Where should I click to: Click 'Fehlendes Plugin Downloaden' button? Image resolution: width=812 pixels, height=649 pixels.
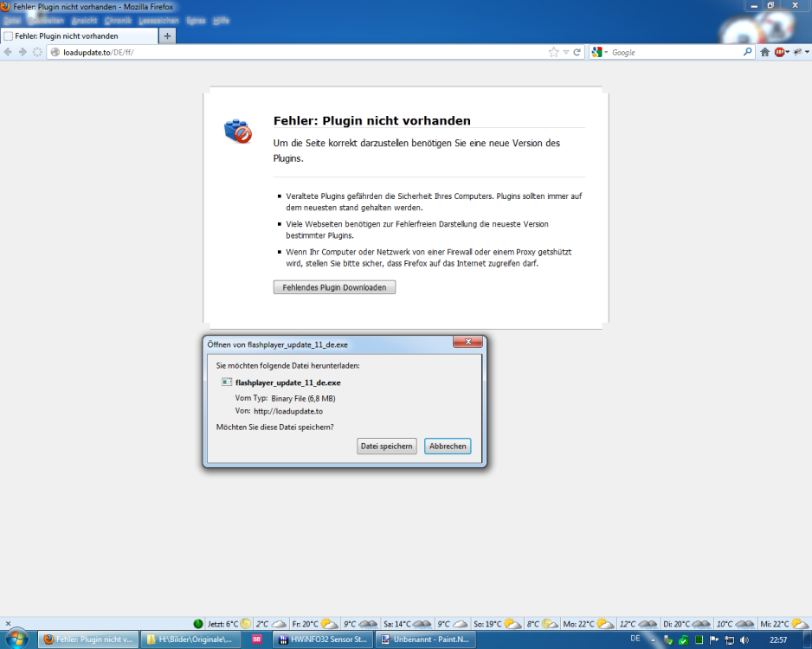coord(334,287)
